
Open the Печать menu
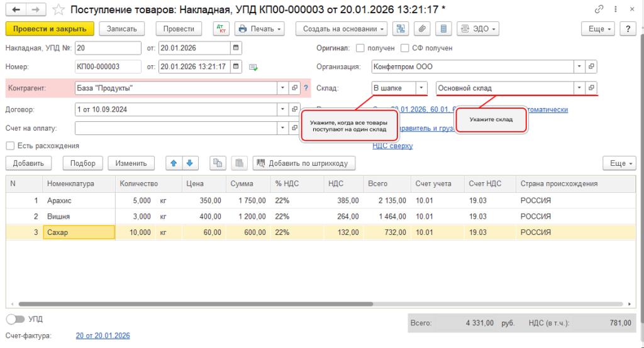tap(260, 29)
